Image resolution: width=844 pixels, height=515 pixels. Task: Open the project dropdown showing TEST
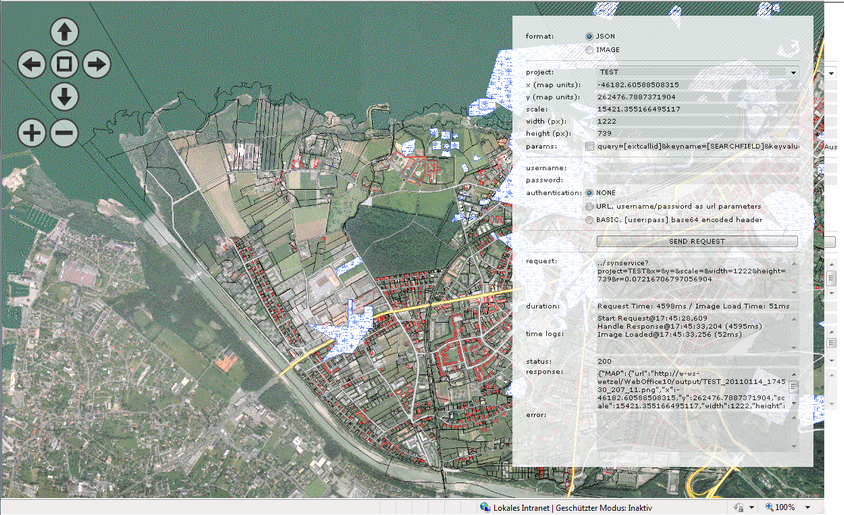click(x=696, y=72)
